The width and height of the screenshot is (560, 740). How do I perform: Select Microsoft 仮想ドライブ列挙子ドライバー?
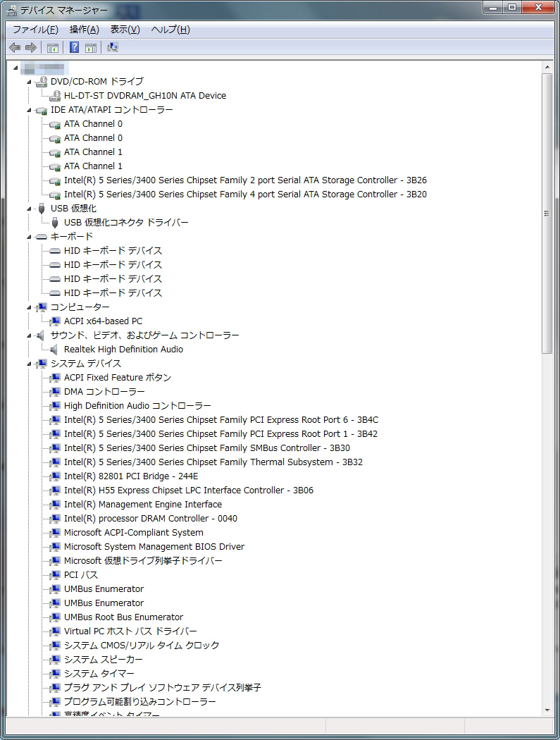click(x=143, y=561)
